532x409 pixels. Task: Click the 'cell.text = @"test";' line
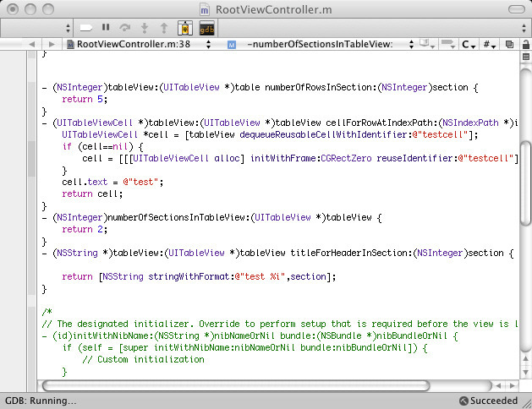(112, 182)
